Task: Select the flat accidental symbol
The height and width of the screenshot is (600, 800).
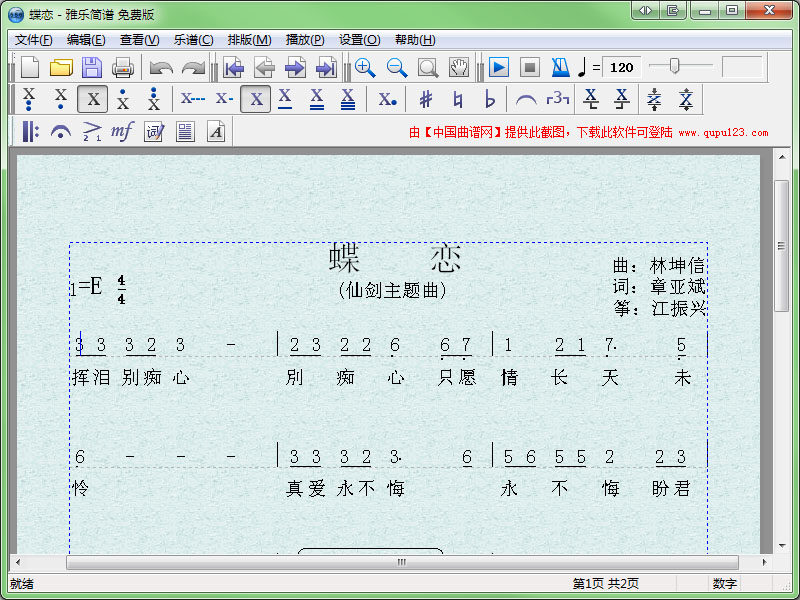Action: pyautogui.click(x=489, y=99)
